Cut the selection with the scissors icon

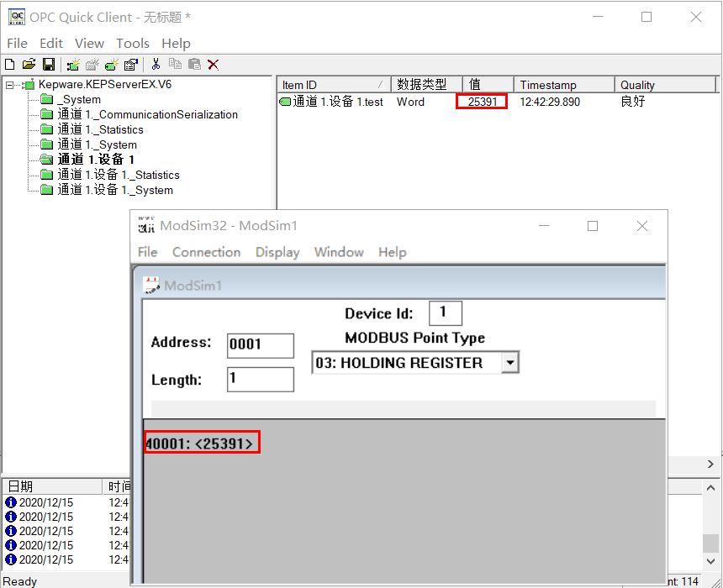(156, 64)
